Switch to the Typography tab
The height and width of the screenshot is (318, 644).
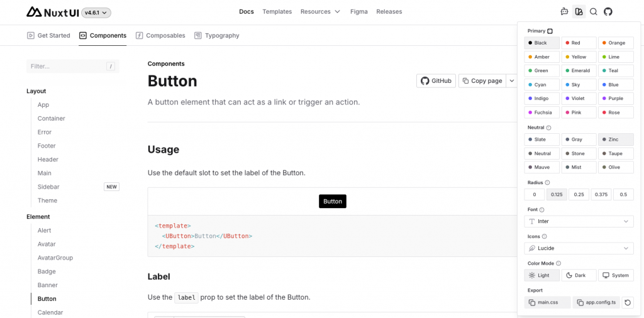[217, 35]
